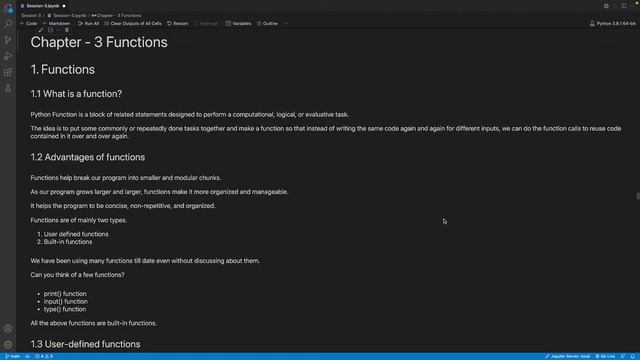Synchronize changes from the status bar
640x360 pixels.
(x=28, y=356)
